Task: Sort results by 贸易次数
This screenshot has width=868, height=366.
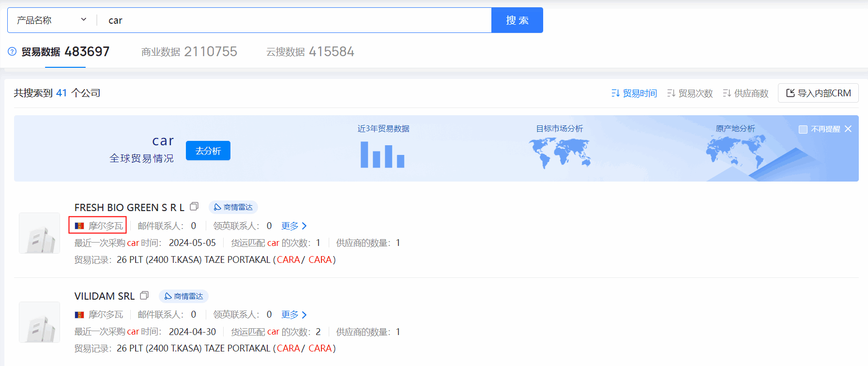Action: pos(690,93)
